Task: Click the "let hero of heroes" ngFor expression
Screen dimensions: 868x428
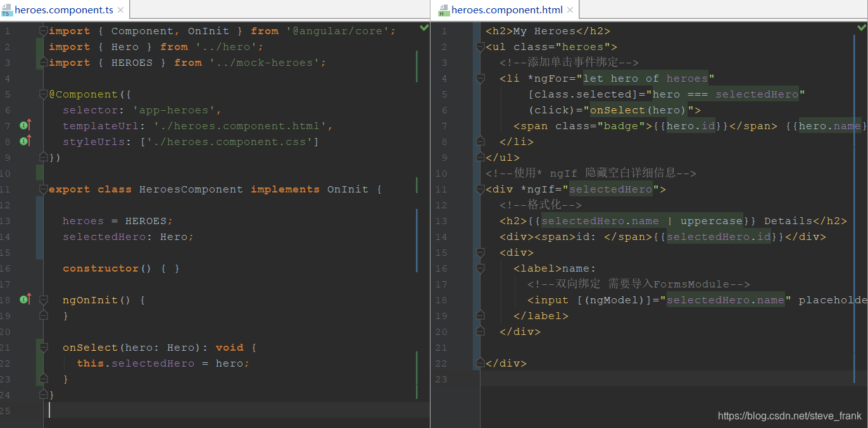Action: click(x=646, y=79)
